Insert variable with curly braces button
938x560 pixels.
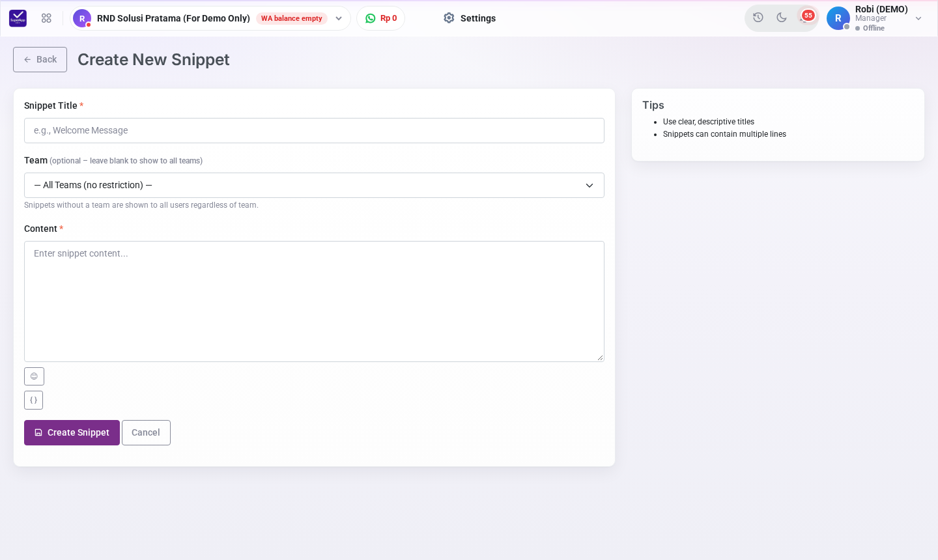coord(34,400)
